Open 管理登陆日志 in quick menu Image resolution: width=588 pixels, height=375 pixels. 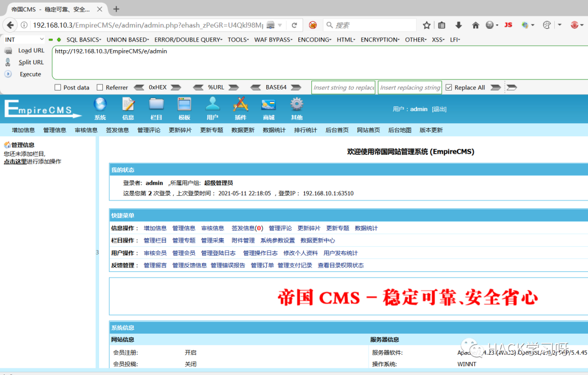click(x=218, y=253)
